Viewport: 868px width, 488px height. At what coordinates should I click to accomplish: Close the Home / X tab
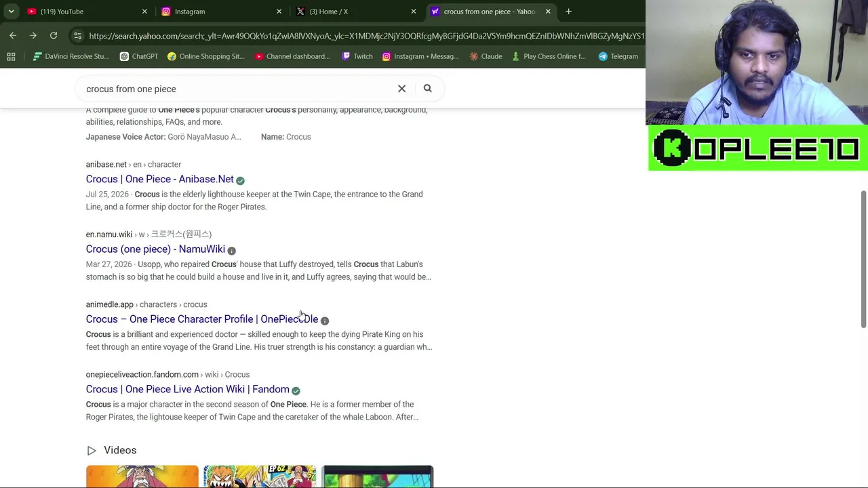point(413,12)
